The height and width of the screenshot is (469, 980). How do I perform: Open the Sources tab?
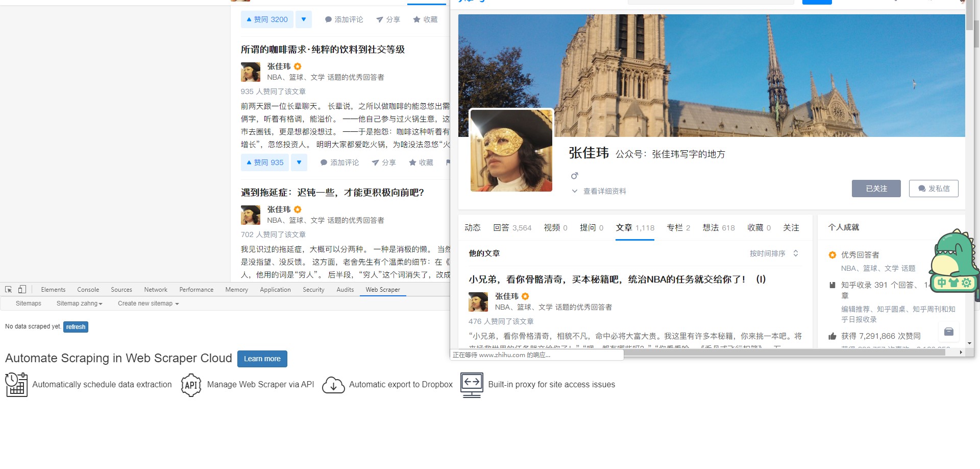tap(121, 290)
